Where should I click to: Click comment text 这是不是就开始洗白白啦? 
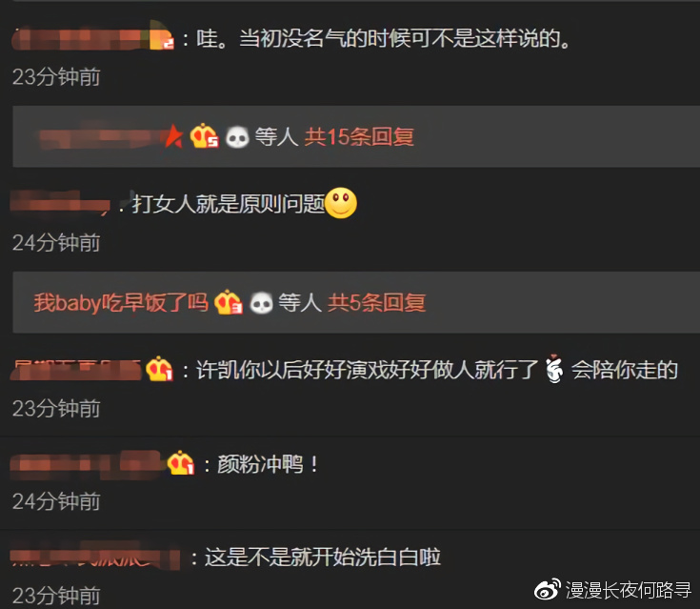point(323,558)
